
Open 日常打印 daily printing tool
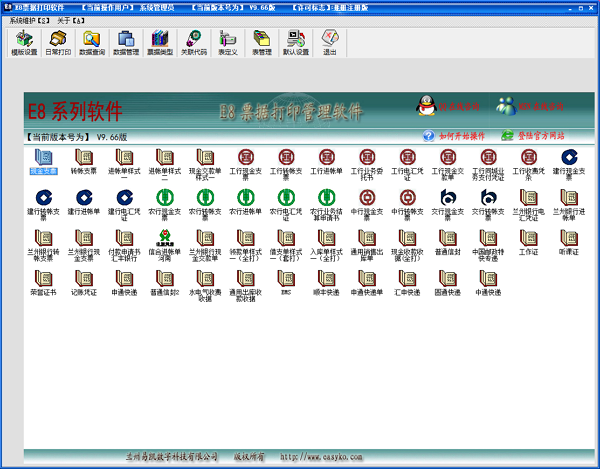pos(58,43)
